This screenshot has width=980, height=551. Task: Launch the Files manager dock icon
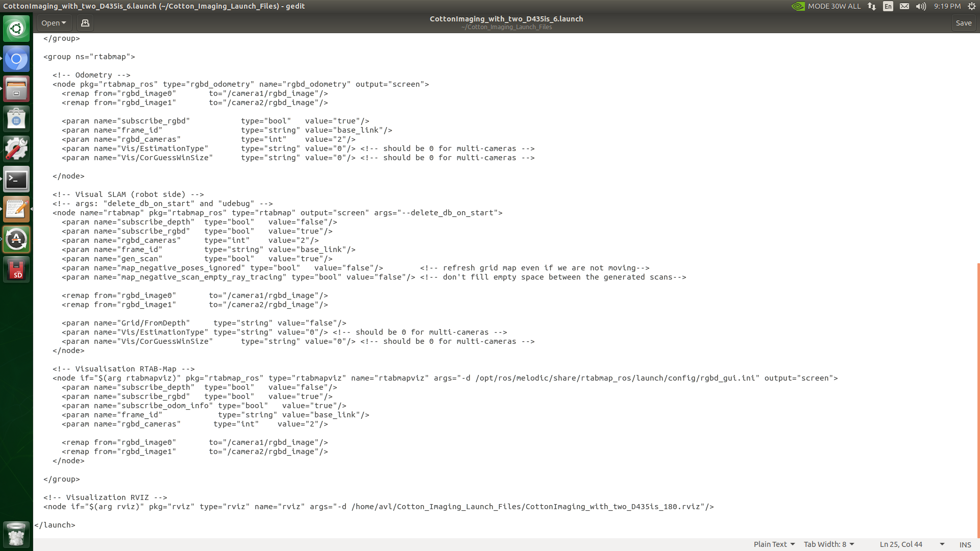tap(16, 89)
